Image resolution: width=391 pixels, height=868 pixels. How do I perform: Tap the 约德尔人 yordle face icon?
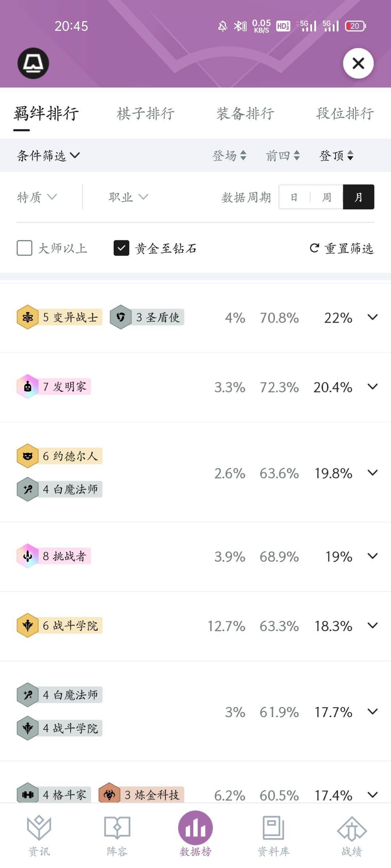point(28,456)
